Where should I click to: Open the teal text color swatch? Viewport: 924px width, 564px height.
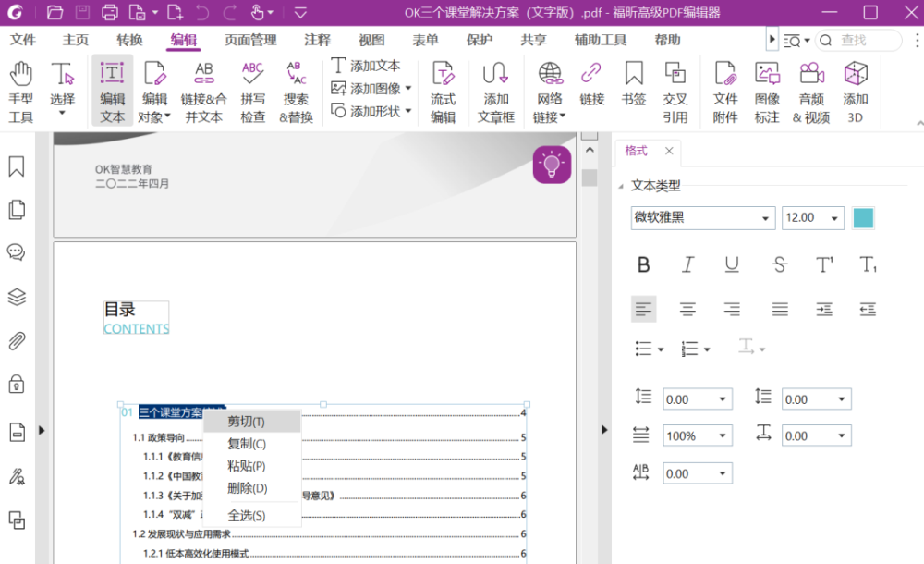(x=863, y=218)
